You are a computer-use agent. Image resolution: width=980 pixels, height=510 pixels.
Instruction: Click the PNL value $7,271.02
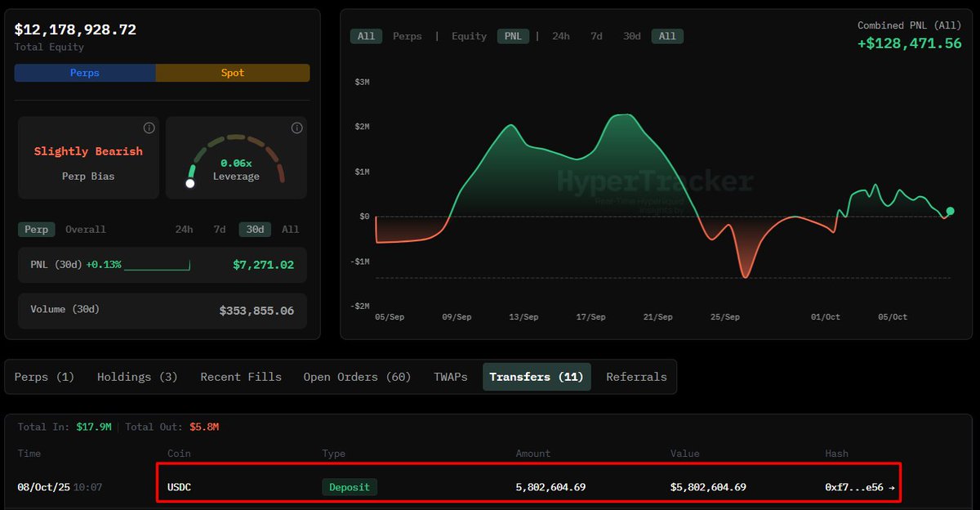pos(263,265)
